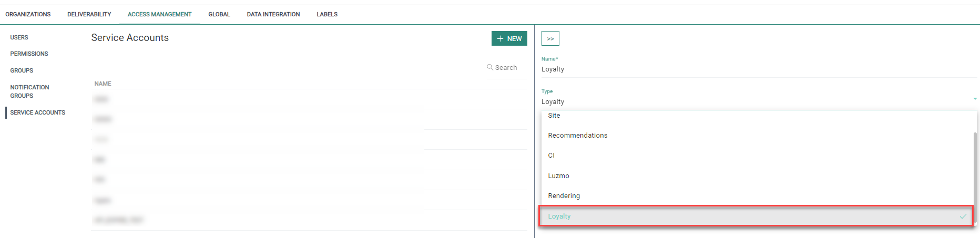This screenshot has width=980, height=238.
Task: Go to the Data Integration tab
Action: 273,14
